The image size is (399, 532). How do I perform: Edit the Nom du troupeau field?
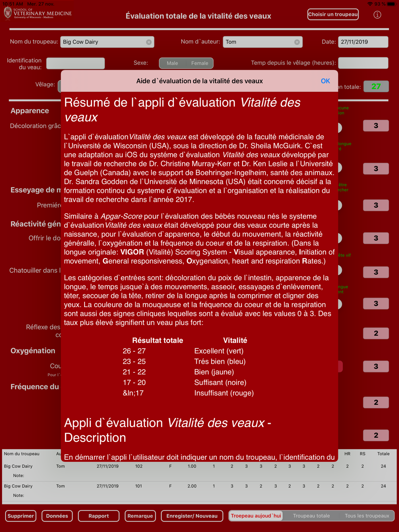[x=107, y=42]
